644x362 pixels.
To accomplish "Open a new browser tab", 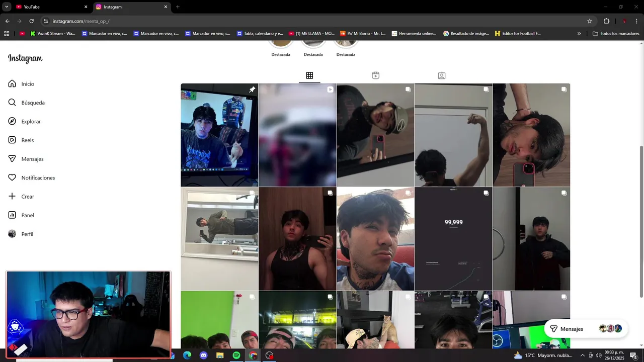I will [178, 7].
